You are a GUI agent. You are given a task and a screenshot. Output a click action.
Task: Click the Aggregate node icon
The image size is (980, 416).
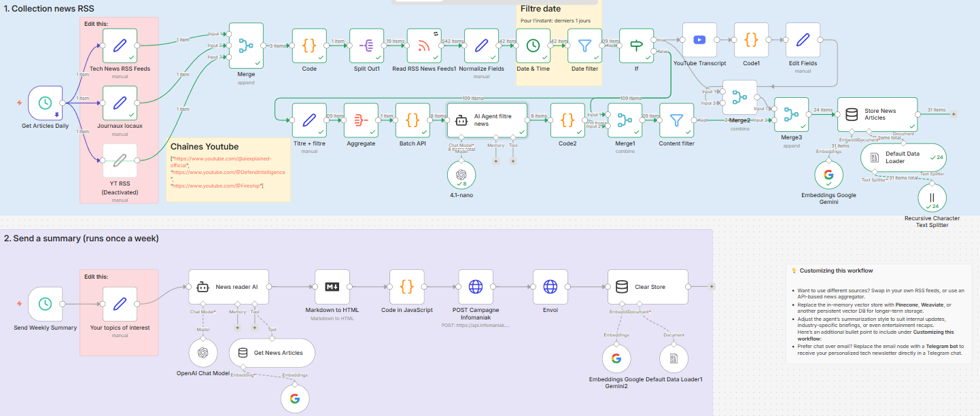[361, 120]
